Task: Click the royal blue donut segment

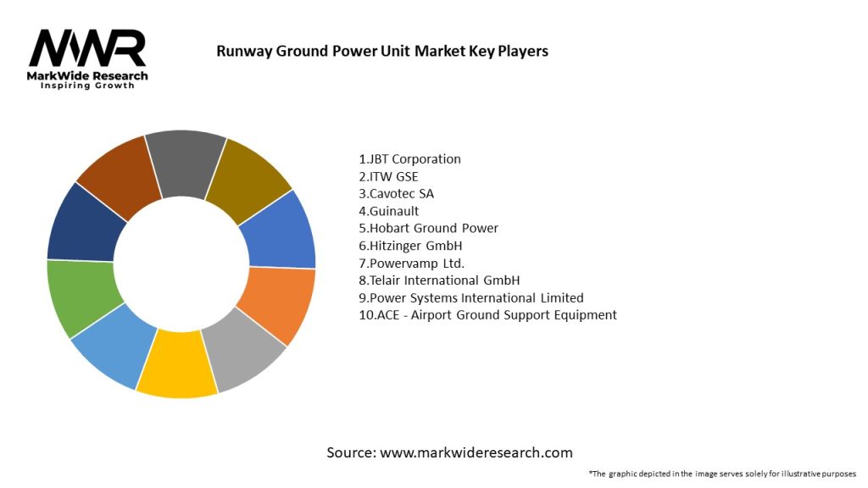Action: pos(281,230)
